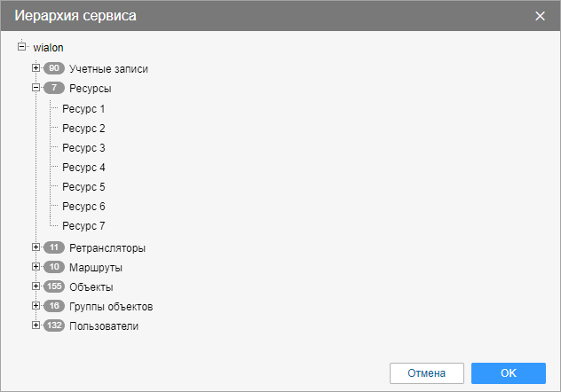Expand the Объекты branch

(x=36, y=286)
